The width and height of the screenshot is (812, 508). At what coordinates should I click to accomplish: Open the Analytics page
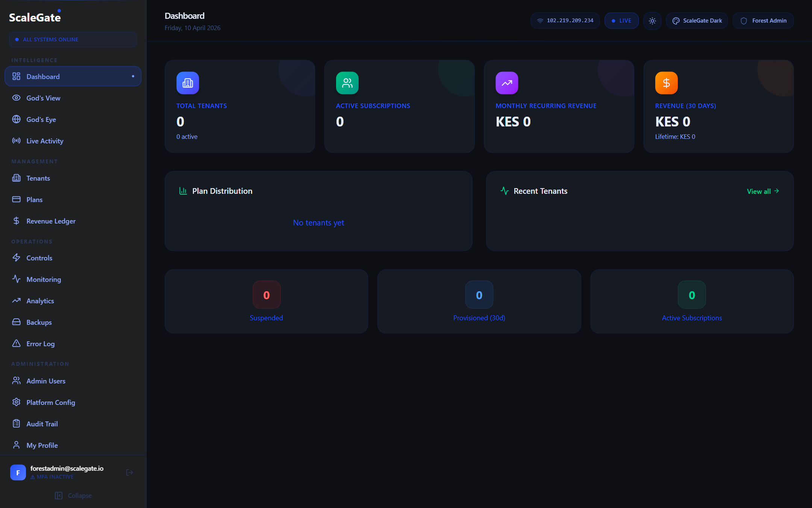[40, 301]
